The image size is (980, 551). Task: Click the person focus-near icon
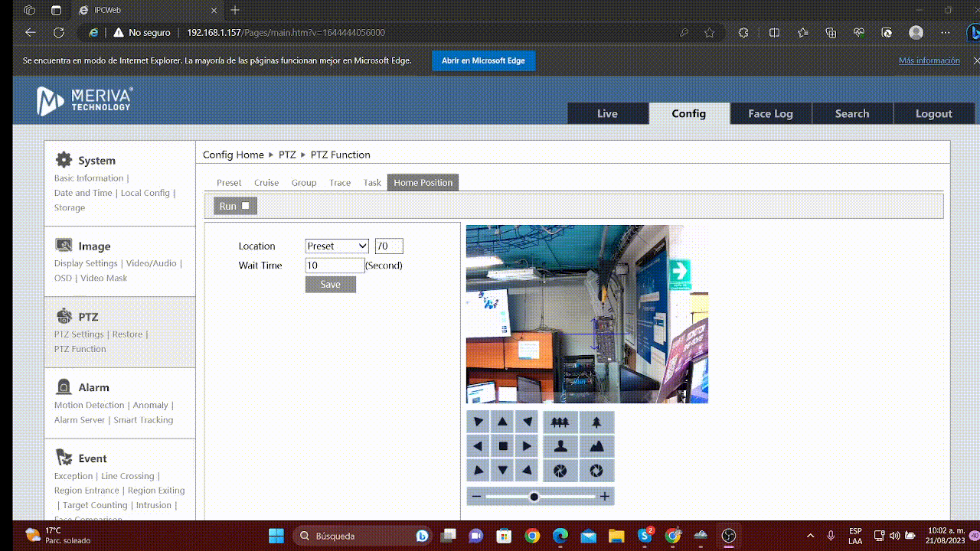[x=560, y=446]
